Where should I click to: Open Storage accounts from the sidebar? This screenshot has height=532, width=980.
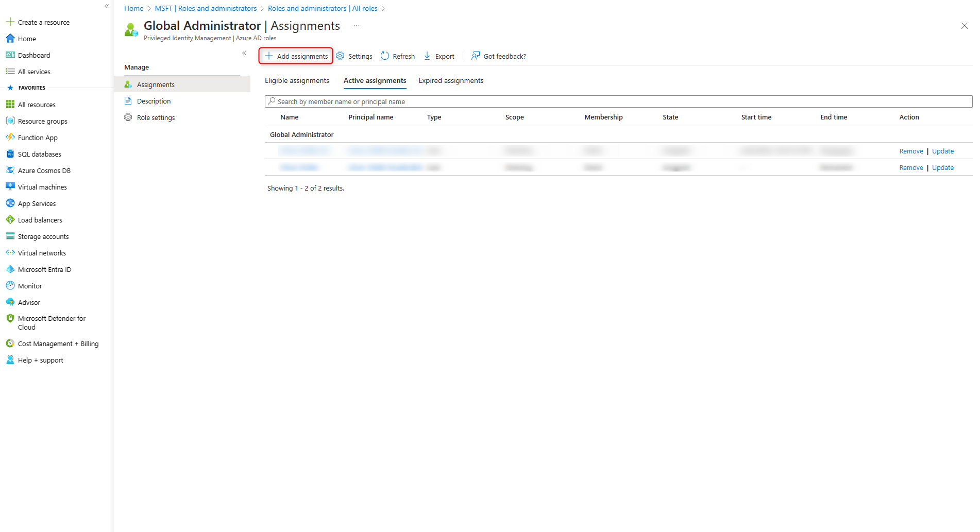[x=43, y=236]
